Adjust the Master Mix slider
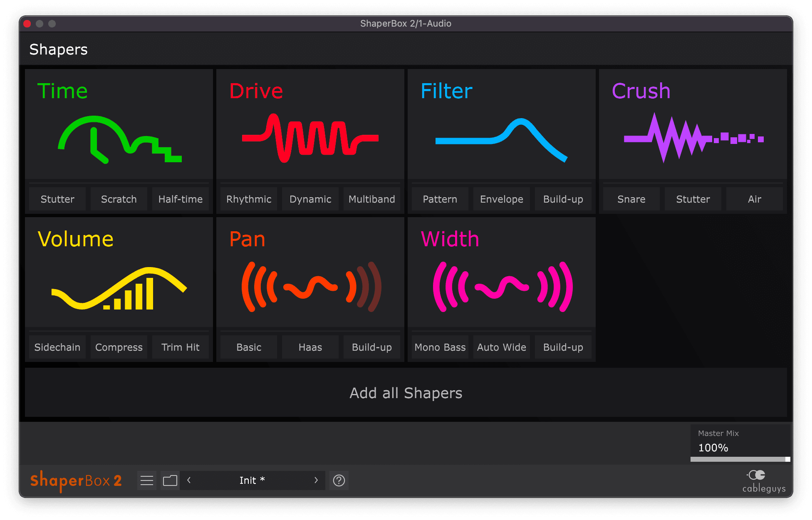The height and width of the screenshot is (520, 812). click(x=740, y=459)
